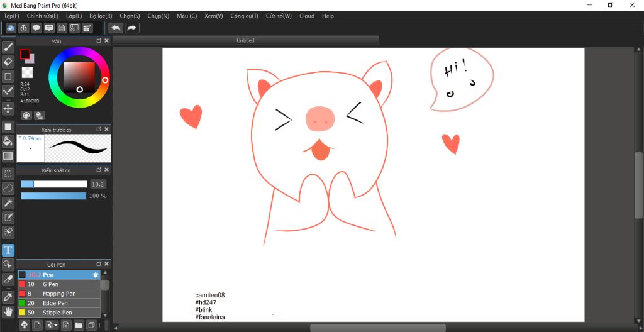Click the grid edit toolbar icon
The width and height of the screenshot is (644, 332).
coord(87,28)
